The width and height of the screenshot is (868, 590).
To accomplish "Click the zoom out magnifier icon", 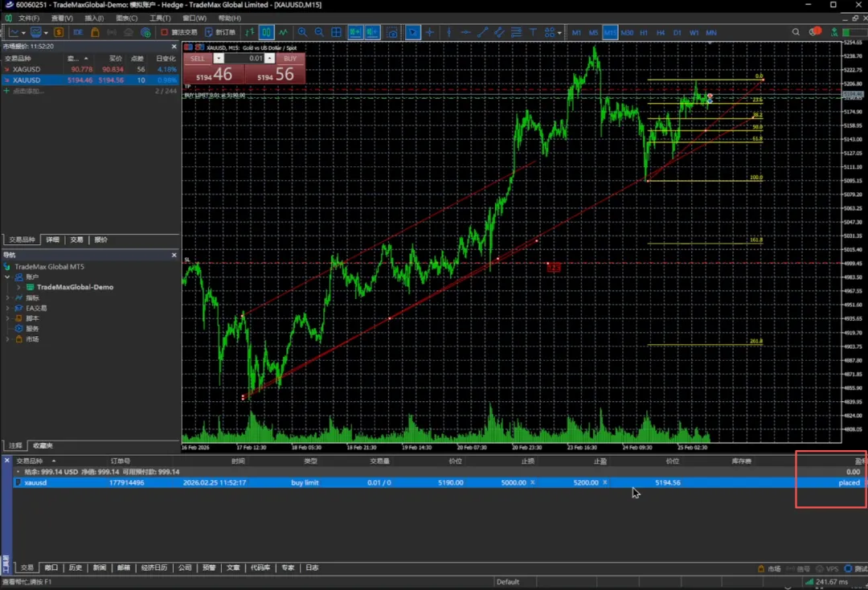I will [x=319, y=33].
